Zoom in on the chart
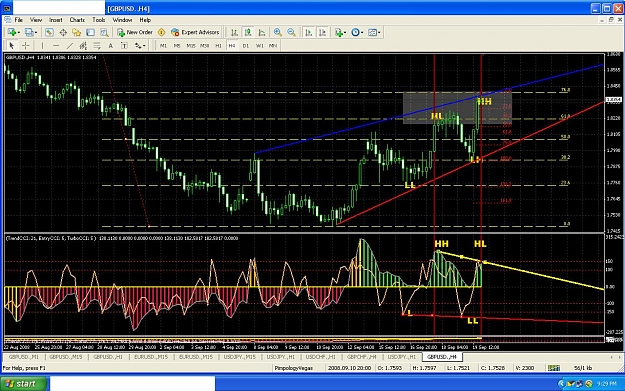 (x=278, y=32)
